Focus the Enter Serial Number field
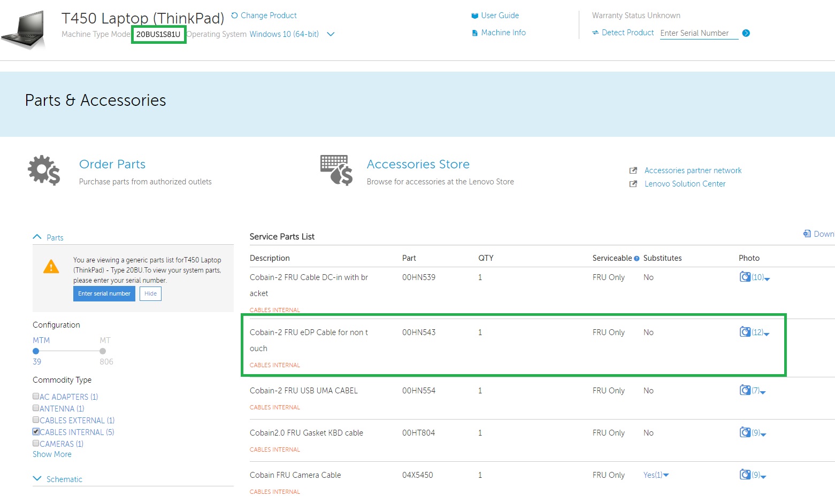 [699, 33]
